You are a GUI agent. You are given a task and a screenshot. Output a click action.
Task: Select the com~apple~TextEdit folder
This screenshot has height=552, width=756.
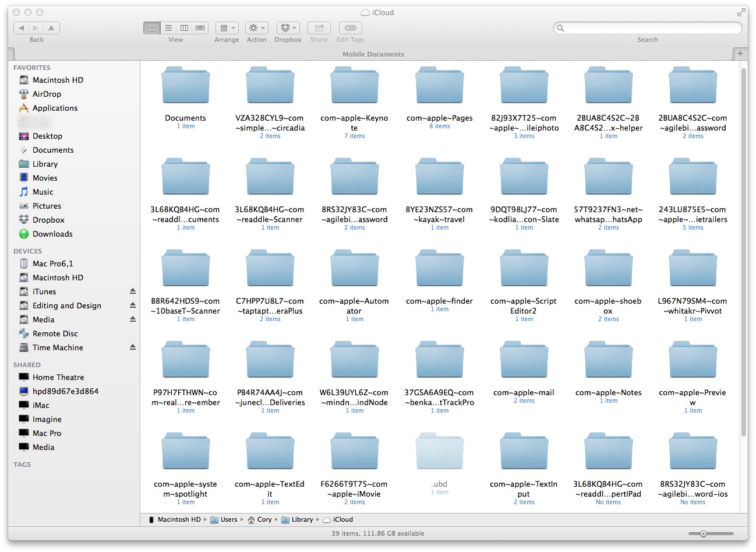270,452
